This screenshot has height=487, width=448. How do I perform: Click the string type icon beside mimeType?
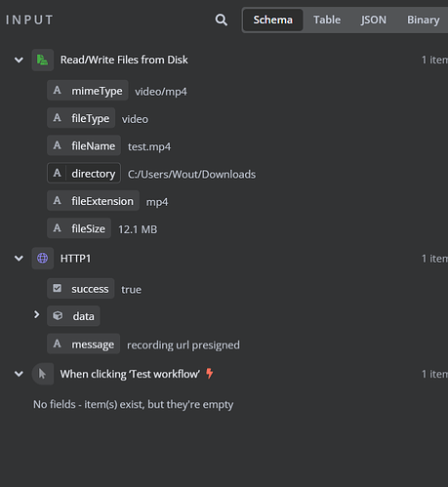[58, 91]
